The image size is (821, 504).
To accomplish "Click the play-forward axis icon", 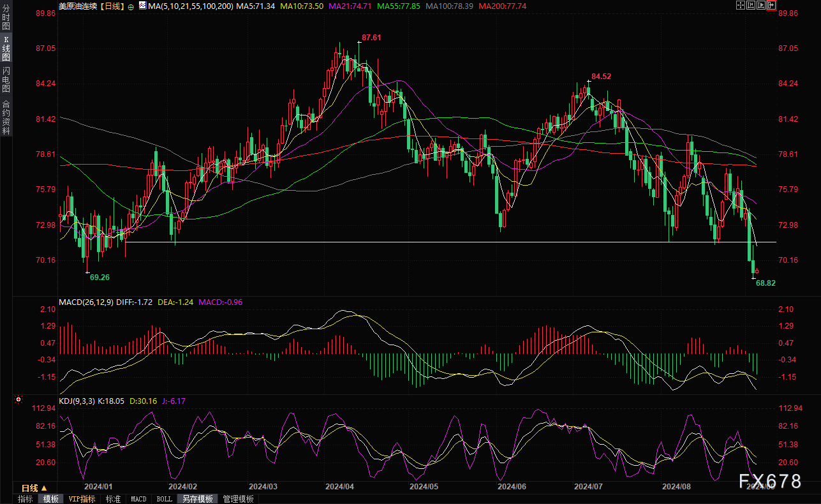I will 760,6.
